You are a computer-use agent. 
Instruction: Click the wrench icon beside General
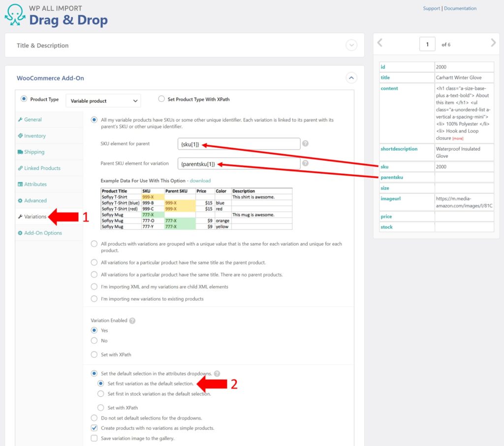point(20,119)
